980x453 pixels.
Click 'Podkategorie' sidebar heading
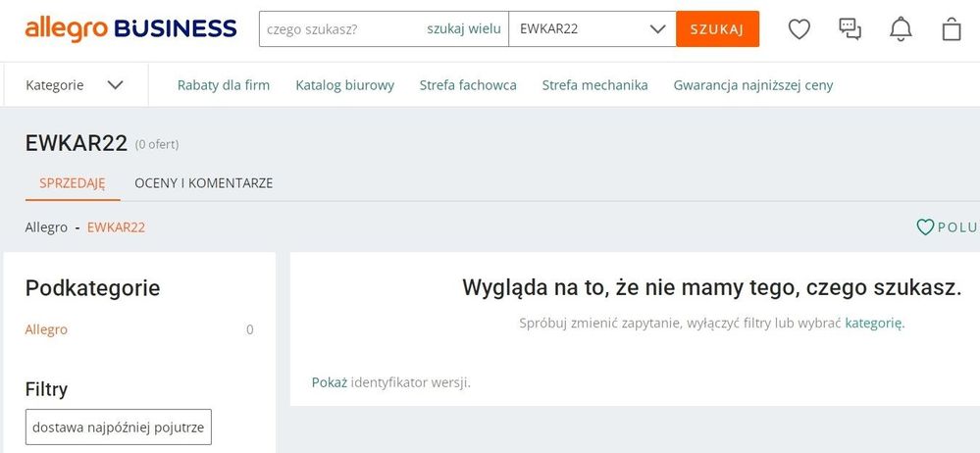click(x=92, y=288)
